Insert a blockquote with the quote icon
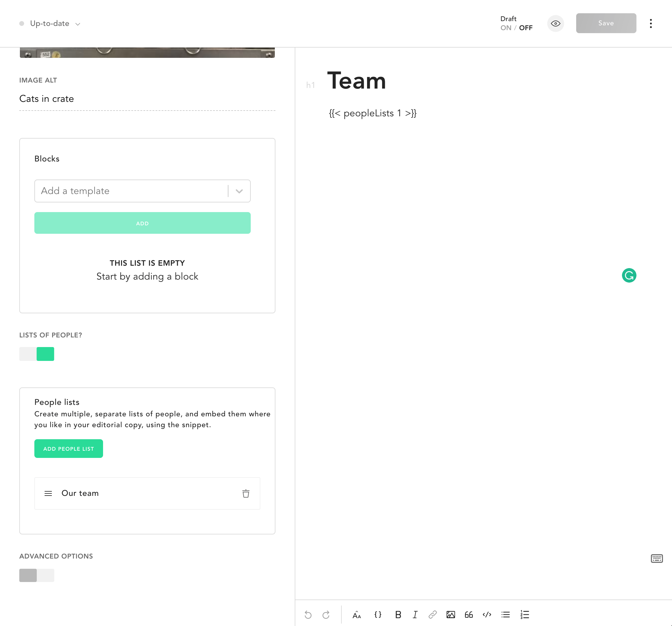The width and height of the screenshot is (672, 626). [469, 615]
